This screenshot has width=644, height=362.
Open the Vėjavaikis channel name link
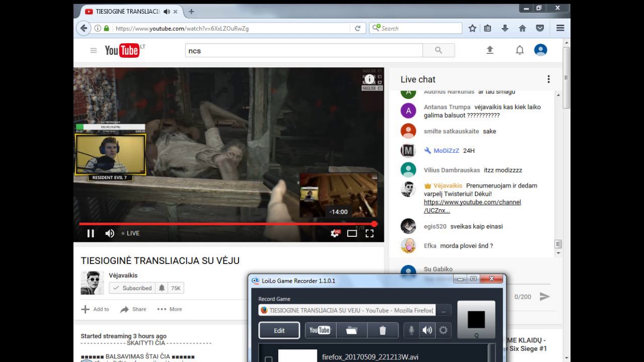click(x=123, y=276)
